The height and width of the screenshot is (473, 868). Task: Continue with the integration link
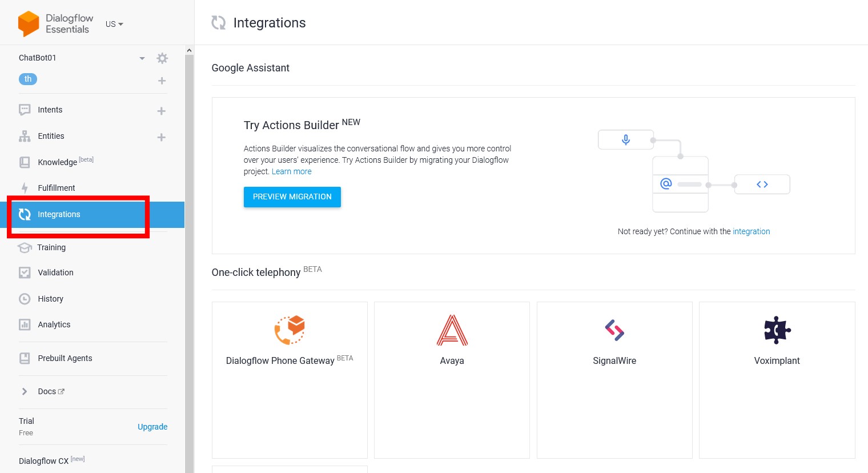pos(752,231)
